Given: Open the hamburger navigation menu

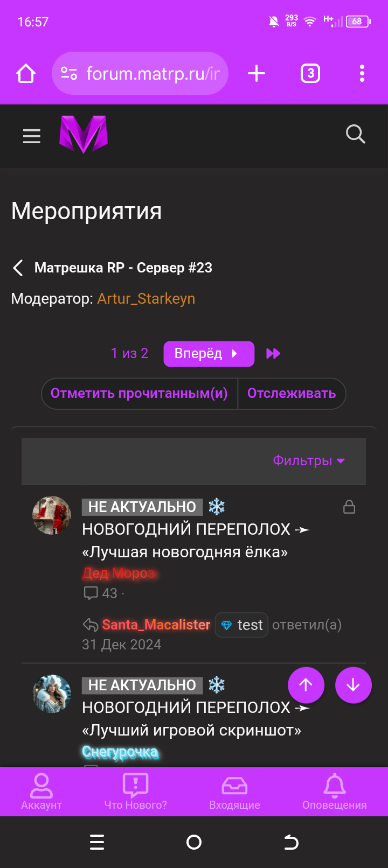Looking at the screenshot, I should pos(32,136).
